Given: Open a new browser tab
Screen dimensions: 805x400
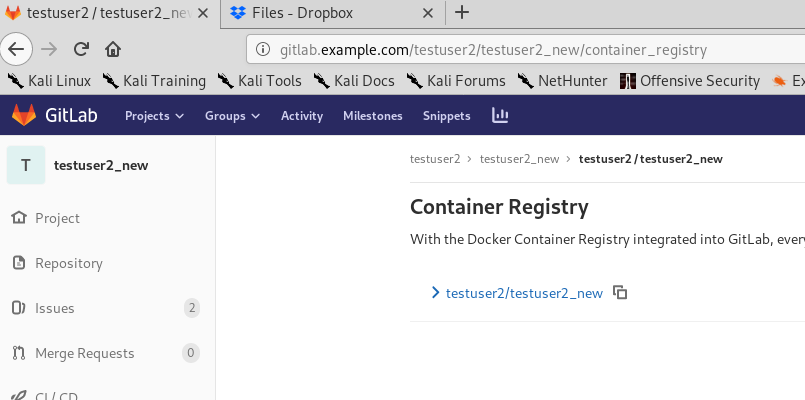Looking at the screenshot, I should tap(462, 13).
